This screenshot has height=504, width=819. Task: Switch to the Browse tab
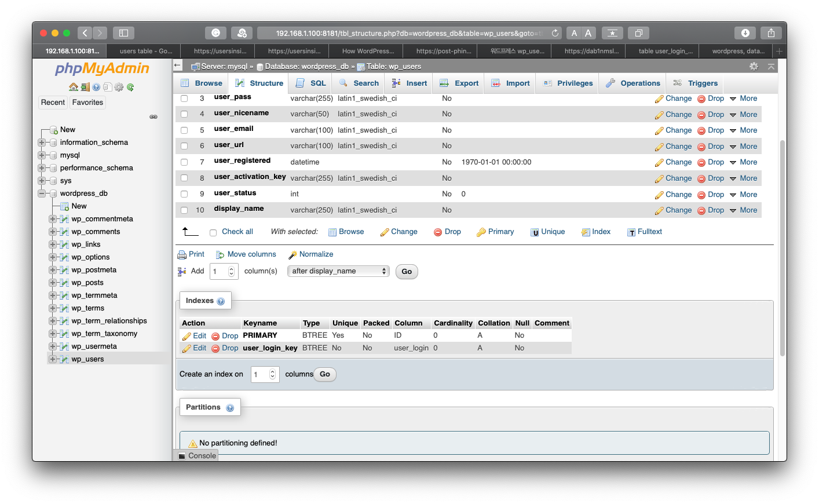pyautogui.click(x=202, y=83)
